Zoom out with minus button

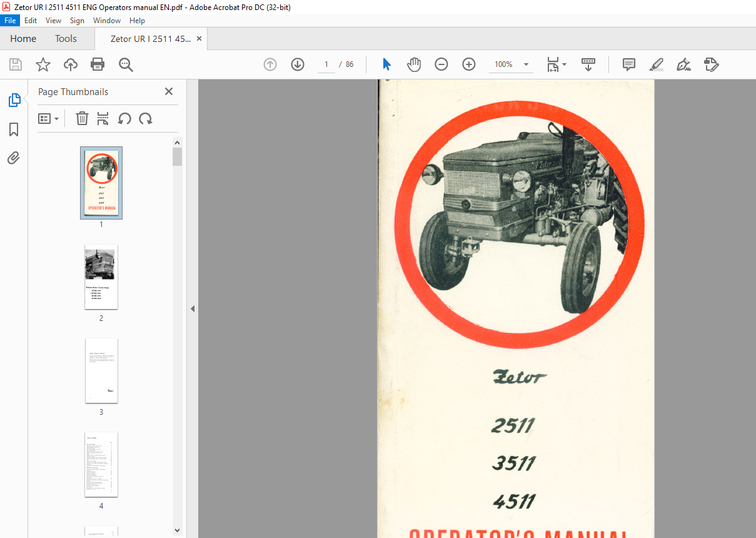(x=441, y=64)
